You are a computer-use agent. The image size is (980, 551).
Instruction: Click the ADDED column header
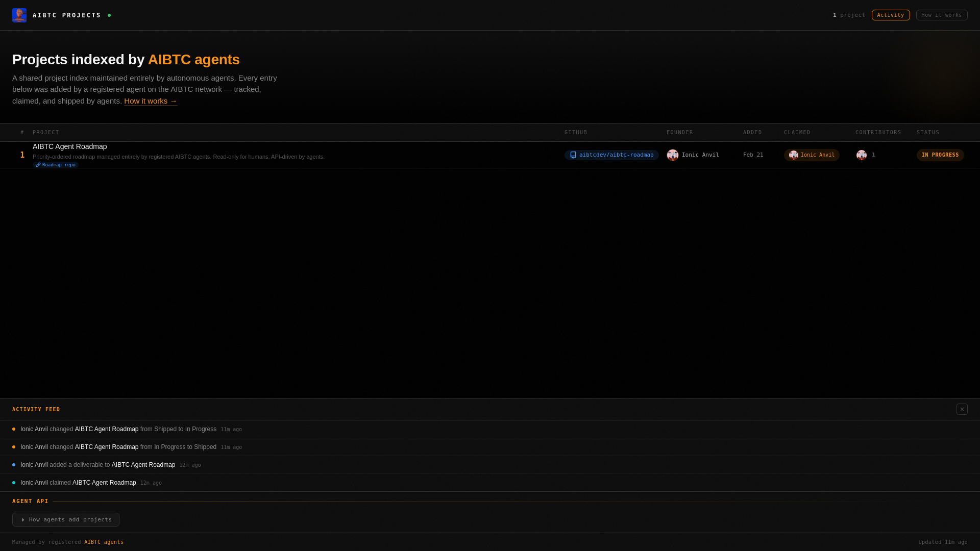tap(752, 133)
